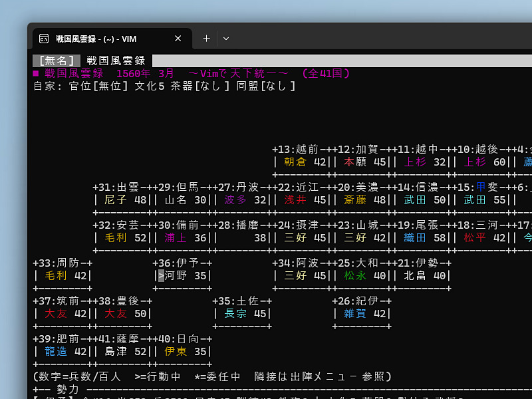Click the 本願 45 cell in 加賀
532x399 pixels.
coord(365,162)
